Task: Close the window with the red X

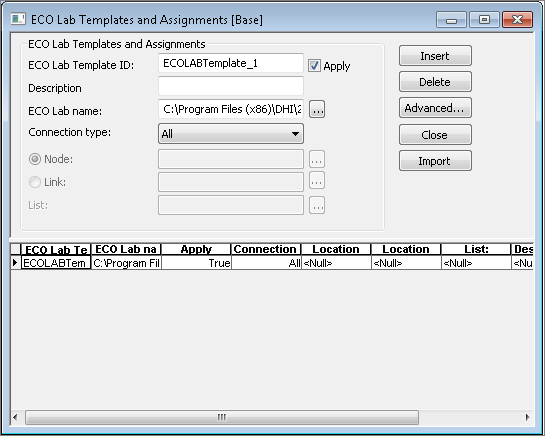Action: click(517, 20)
